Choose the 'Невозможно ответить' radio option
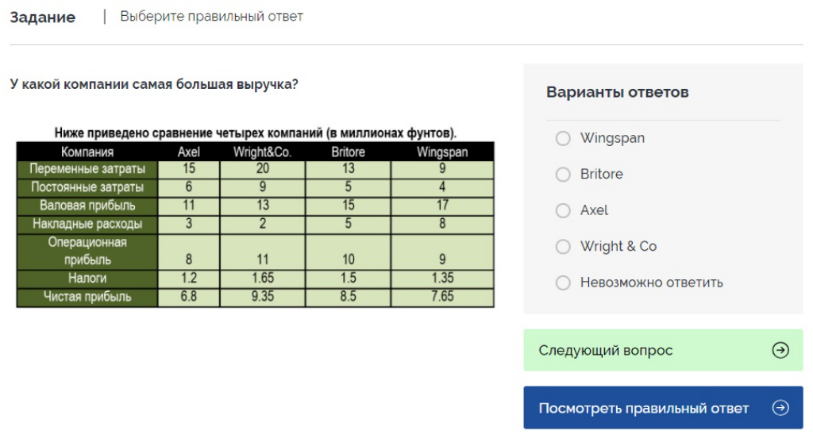This screenshot has width=813, height=446. coord(563,282)
